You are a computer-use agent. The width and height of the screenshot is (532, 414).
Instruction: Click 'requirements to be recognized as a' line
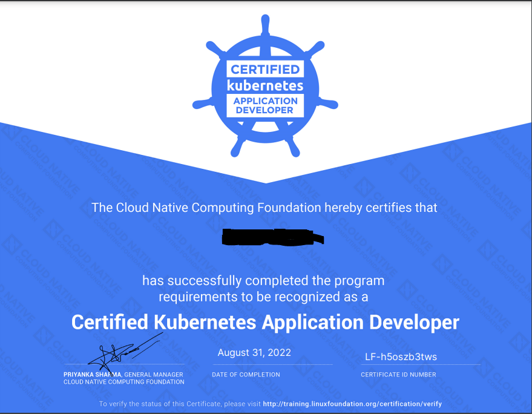point(263,297)
